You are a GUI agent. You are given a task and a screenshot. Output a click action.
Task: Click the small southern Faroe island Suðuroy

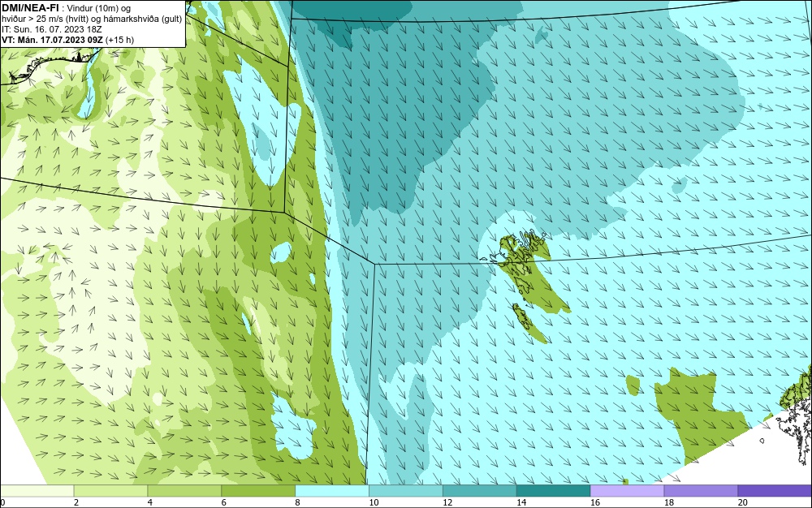[522, 316]
